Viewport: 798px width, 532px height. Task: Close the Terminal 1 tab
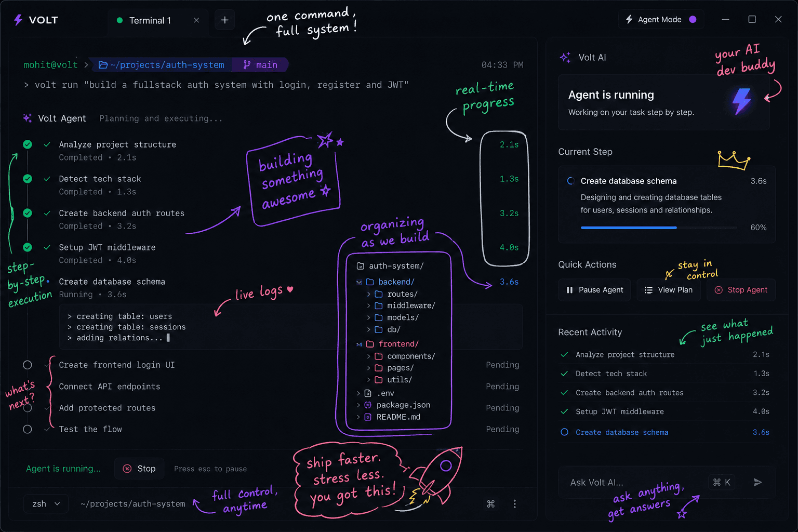coord(196,20)
